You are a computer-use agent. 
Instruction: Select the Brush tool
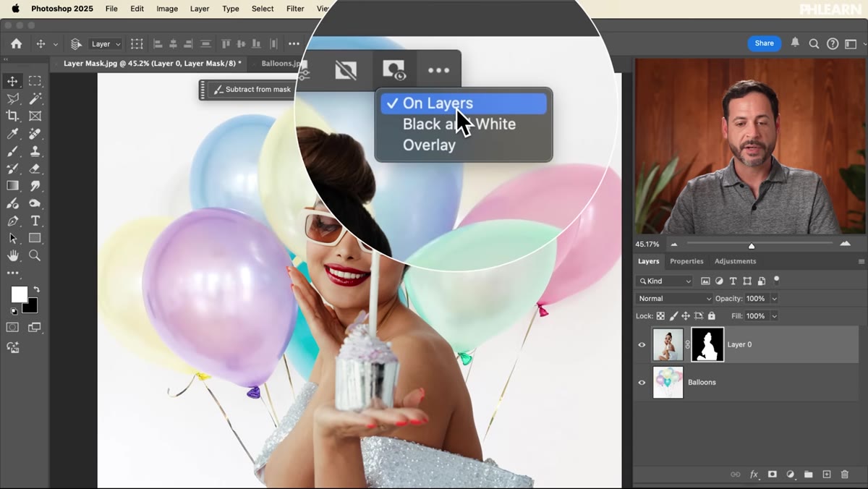coord(12,151)
